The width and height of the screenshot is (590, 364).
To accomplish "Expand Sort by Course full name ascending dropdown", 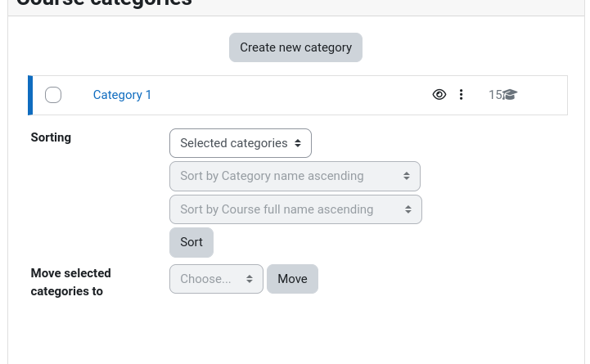I will [295, 209].
